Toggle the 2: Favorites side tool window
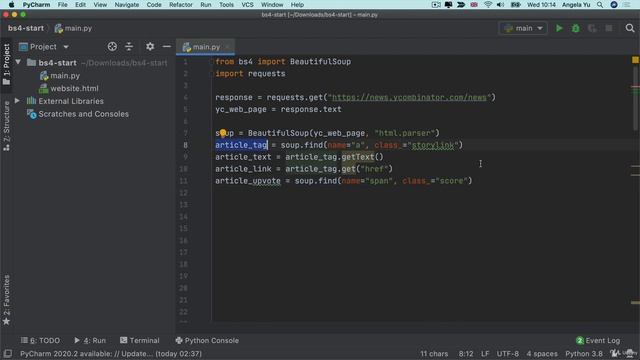 point(6,300)
